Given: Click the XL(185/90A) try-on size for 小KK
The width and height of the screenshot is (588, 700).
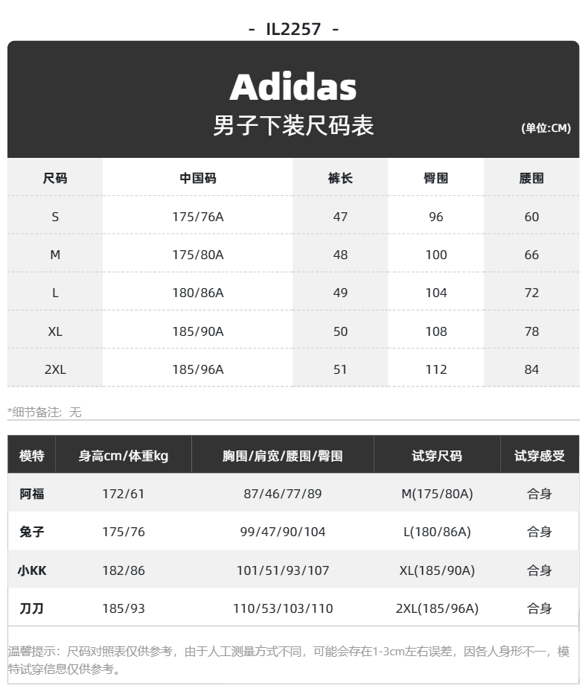Looking at the screenshot, I should pyautogui.click(x=437, y=570).
